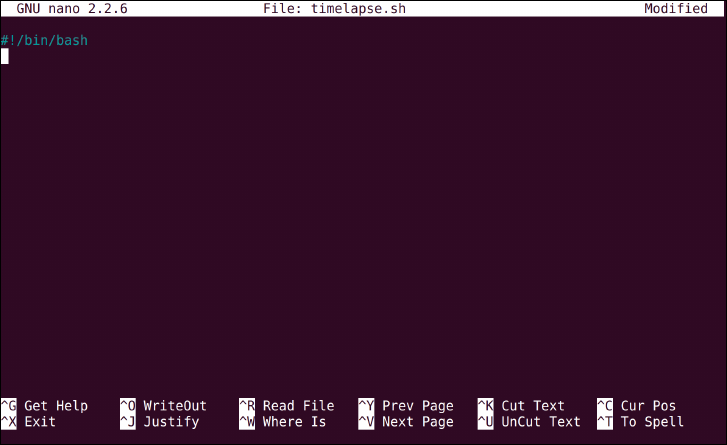The height and width of the screenshot is (445, 727).
Task: Click the ^K key label in the help bar
Action: (485, 406)
